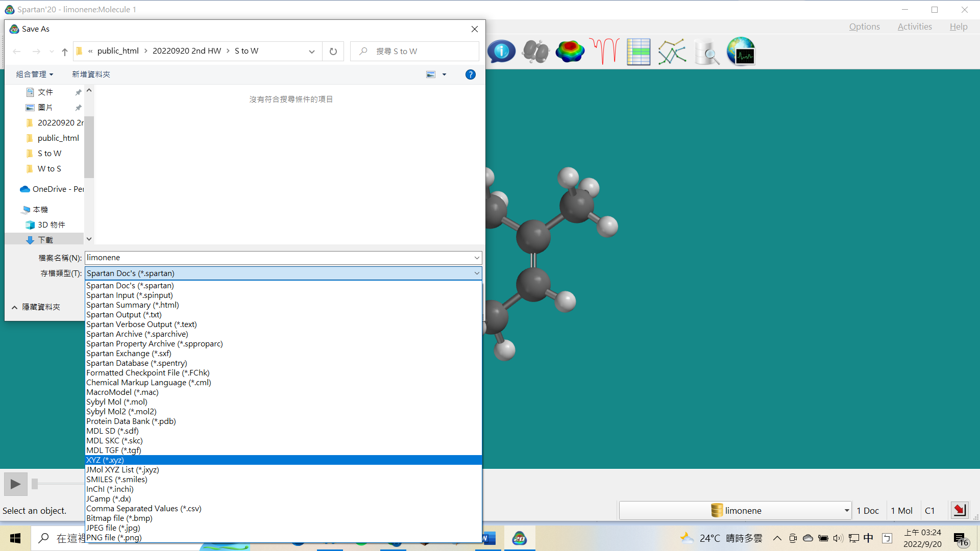Open recent locations dropdown arrow
Viewport: 980px width, 551px height.
[x=52, y=51]
